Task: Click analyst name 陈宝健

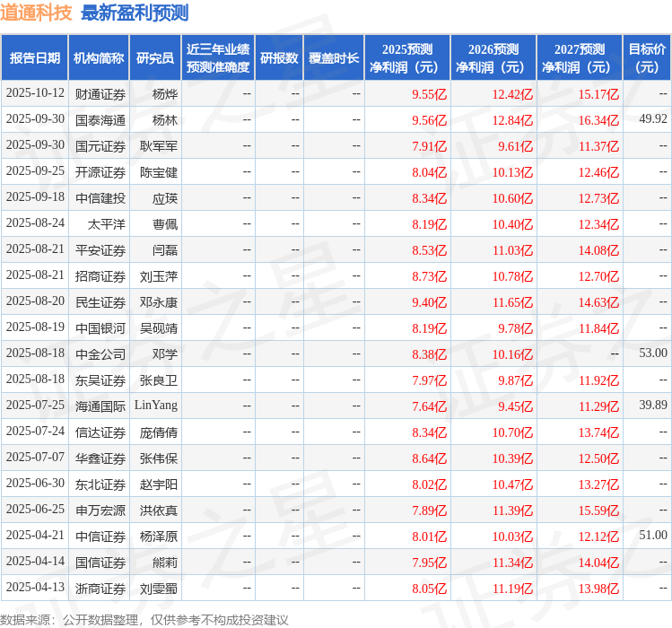Action: tap(159, 172)
